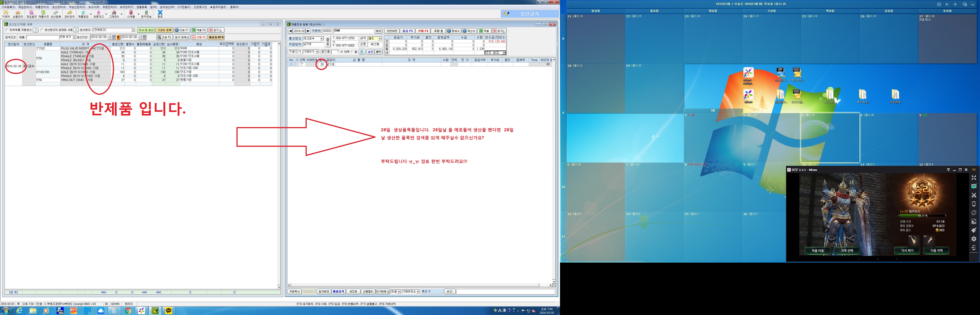Click the 재료등록F6 button

(x=216, y=37)
